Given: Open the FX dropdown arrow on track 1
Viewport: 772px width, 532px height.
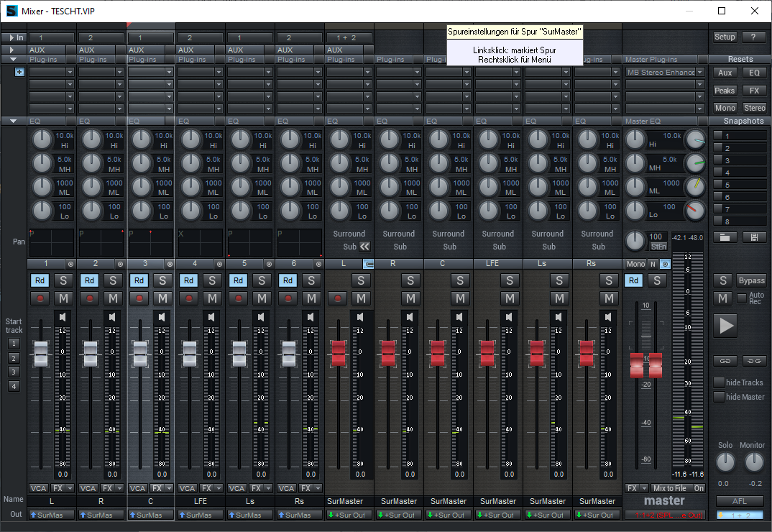Looking at the screenshot, I should [70, 488].
